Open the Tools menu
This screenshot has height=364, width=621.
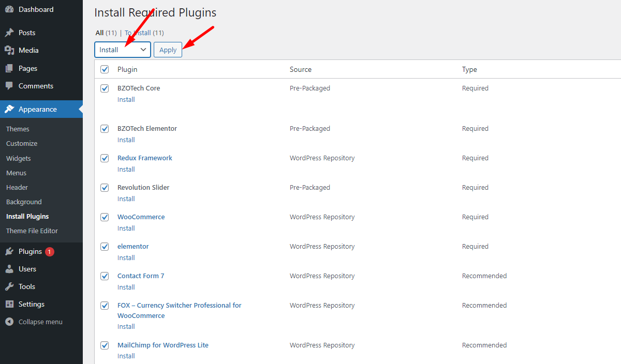click(41, 286)
